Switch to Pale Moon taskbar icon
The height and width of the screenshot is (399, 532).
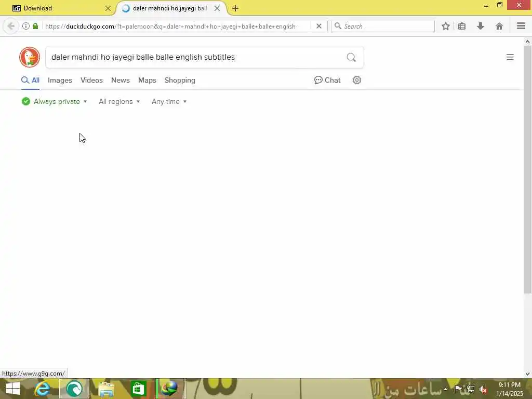coord(74,389)
